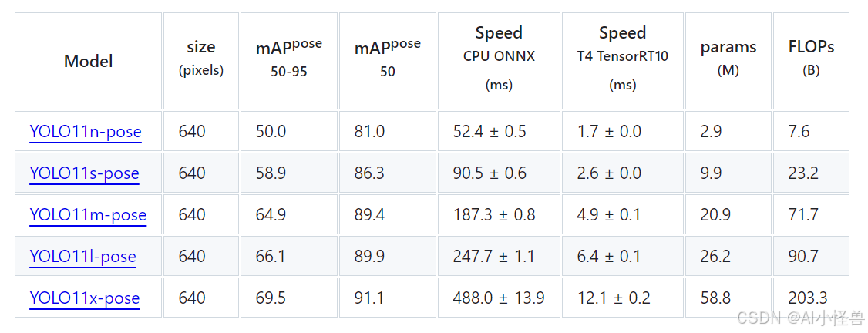This screenshot has height=333, width=868.
Task: Open the YOLO11m-pose link
Action: (x=88, y=215)
